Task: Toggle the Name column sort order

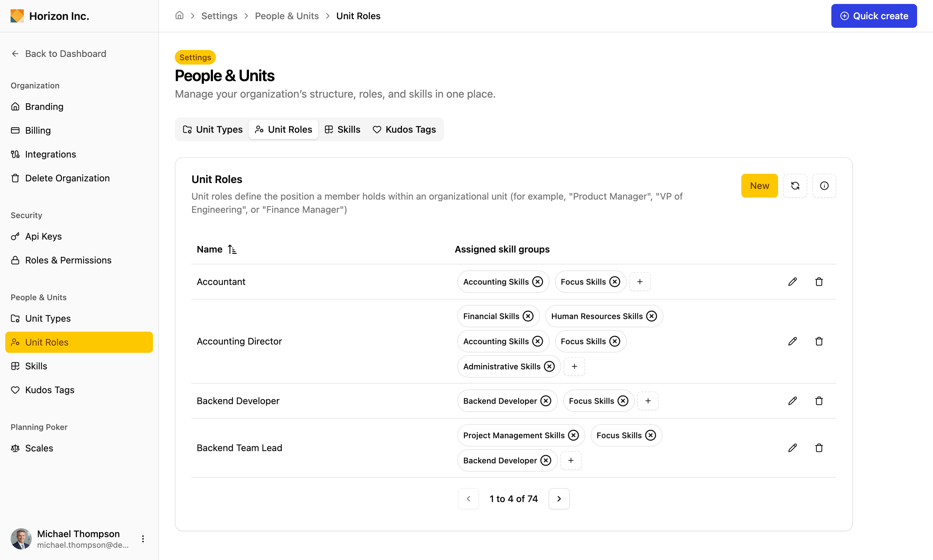Action: [232, 250]
